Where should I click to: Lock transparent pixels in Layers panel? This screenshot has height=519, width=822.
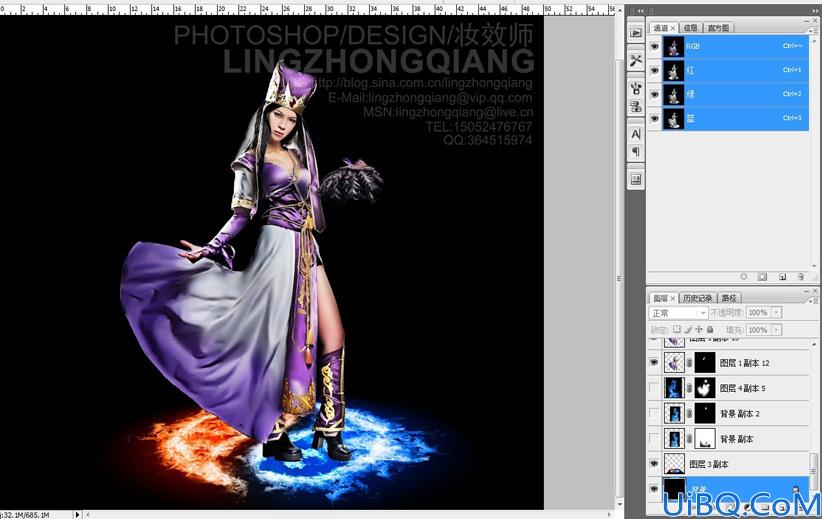[677, 329]
